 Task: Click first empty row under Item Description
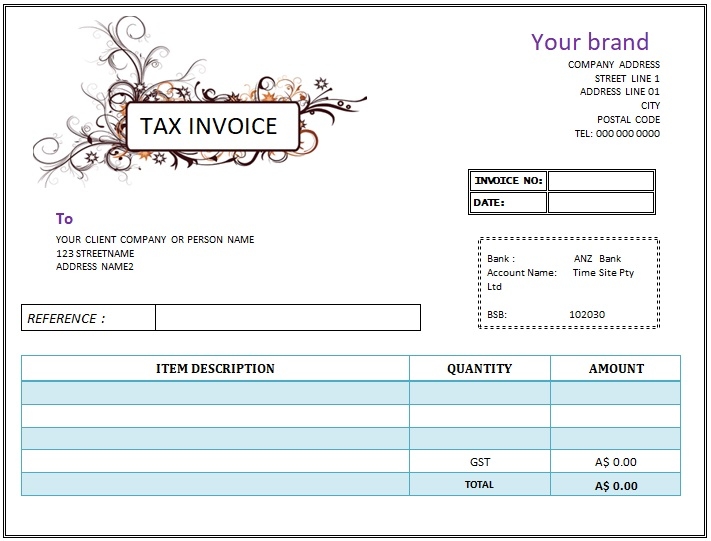(x=215, y=393)
